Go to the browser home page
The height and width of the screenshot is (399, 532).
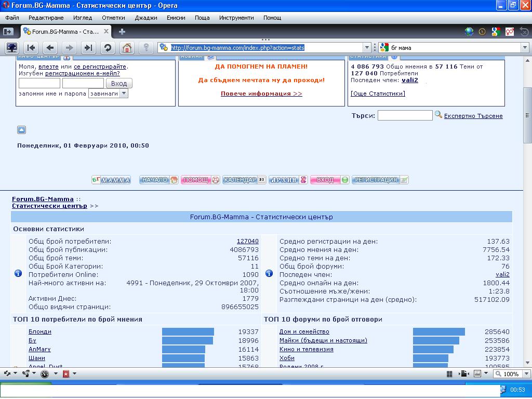point(127,48)
